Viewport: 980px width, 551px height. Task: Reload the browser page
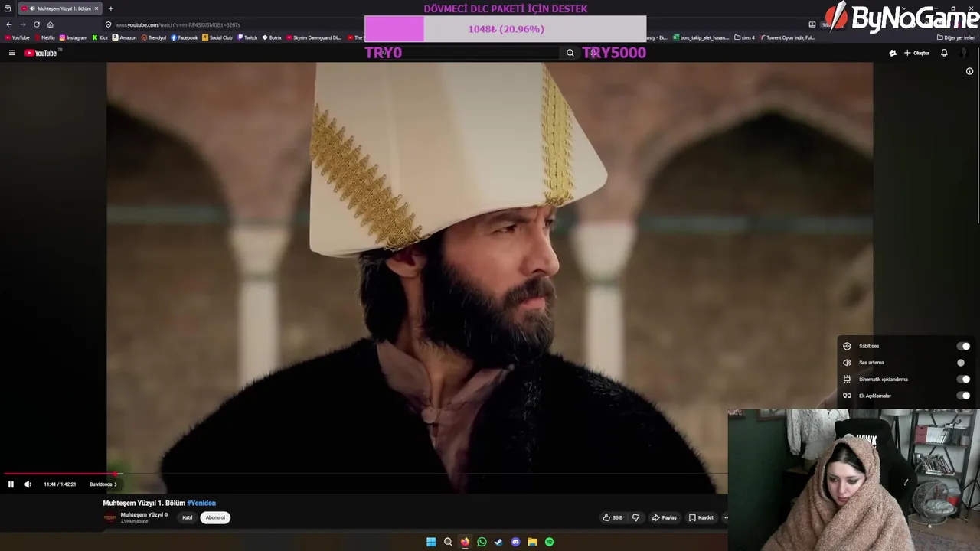point(36,24)
